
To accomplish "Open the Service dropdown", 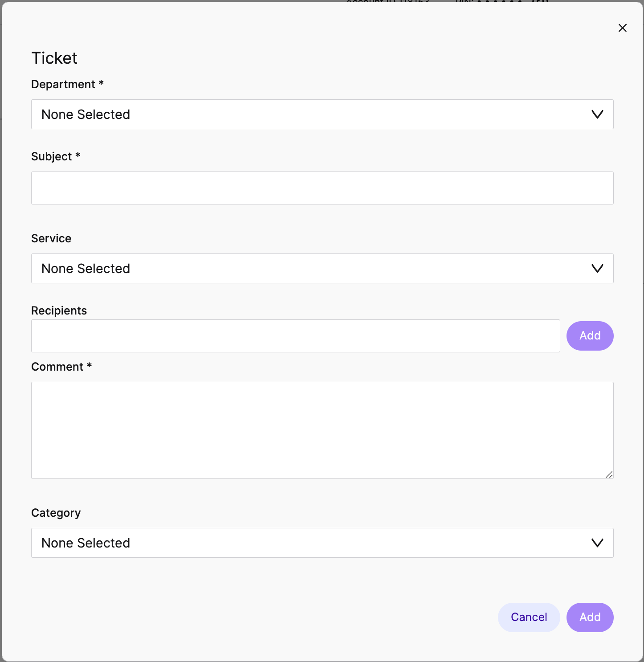I will coord(322,268).
